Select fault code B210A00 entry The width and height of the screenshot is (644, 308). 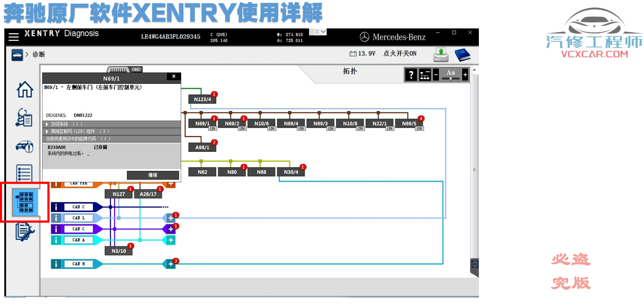click(112, 150)
